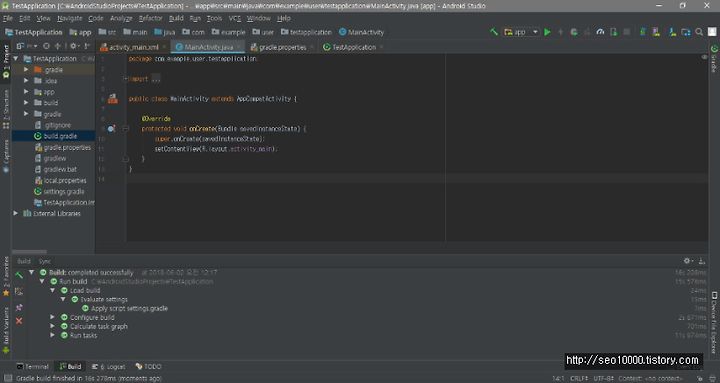Open the TODO tool window
The width and height of the screenshot is (720, 383).
(x=148, y=366)
